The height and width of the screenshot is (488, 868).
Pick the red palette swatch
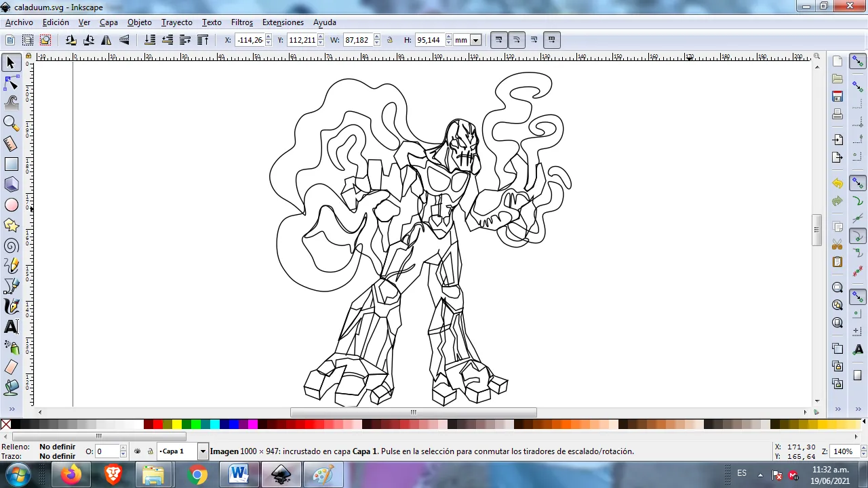pyautogui.click(x=158, y=424)
